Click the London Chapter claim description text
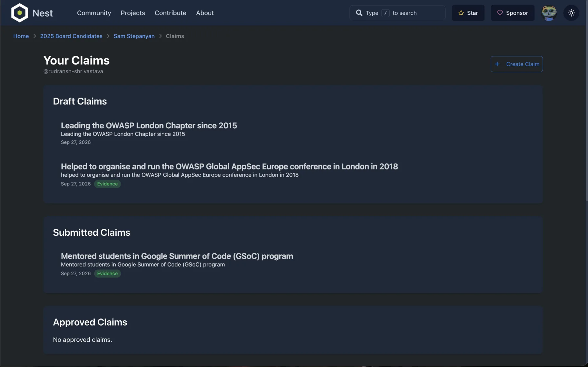 (123, 134)
